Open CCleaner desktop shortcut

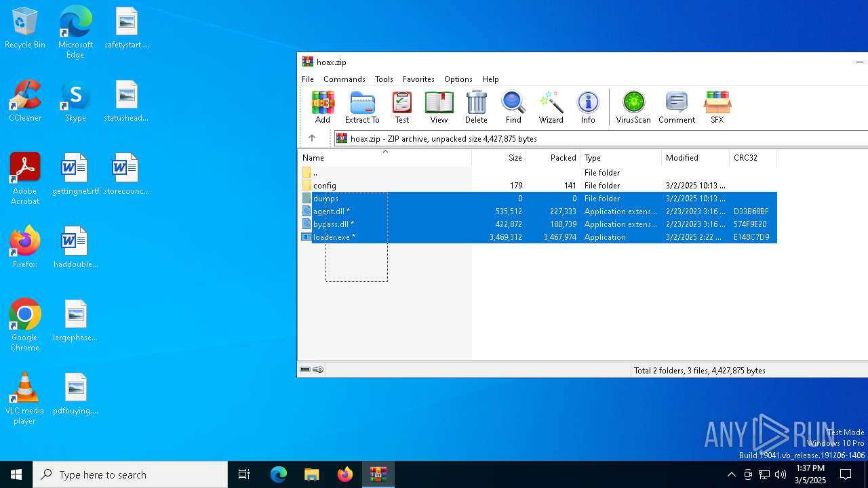(x=25, y=101)
